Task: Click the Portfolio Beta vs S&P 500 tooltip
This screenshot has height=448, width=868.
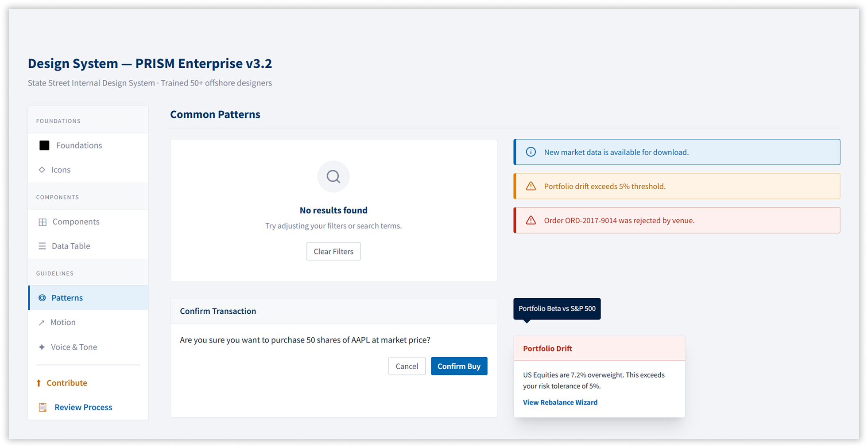Action: pos(557,308)
